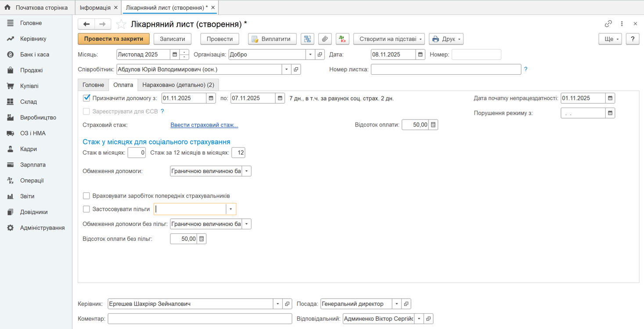Viewport: 644px width, 329px height.
Task: Uncheck Призначити допомогу з checkbox
Action: click(86, 98)
